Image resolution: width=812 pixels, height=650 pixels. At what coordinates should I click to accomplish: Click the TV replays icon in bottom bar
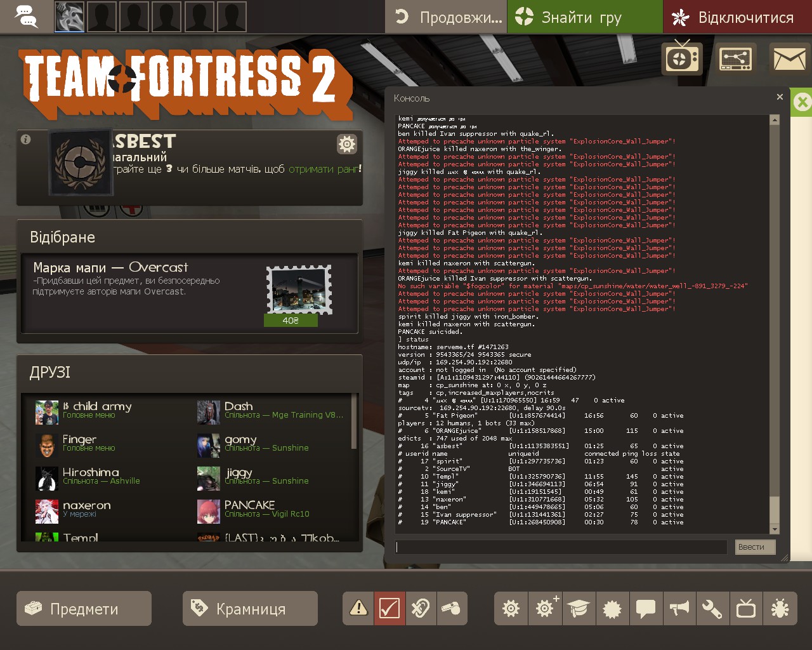coord(746,609)
